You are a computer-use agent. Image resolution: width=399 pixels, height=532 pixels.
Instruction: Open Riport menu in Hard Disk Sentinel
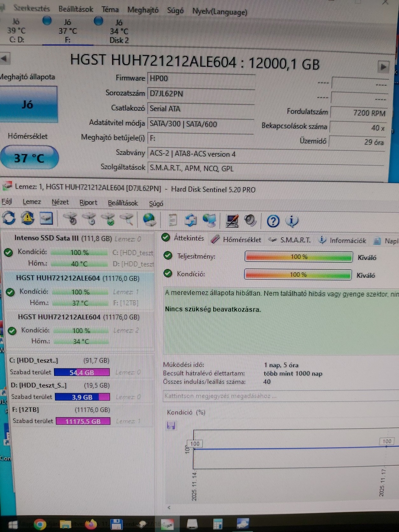(88, 203)
